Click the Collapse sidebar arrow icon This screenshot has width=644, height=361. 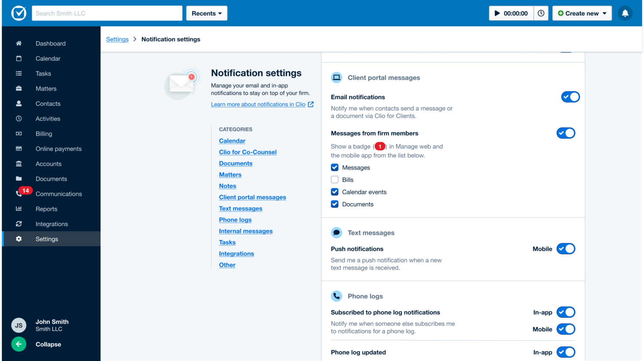(x=18, y=344)
